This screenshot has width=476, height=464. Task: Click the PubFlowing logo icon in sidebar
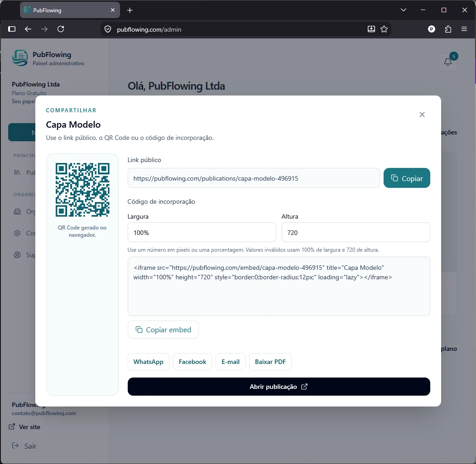pyautogui.click(x=20, y=58)
